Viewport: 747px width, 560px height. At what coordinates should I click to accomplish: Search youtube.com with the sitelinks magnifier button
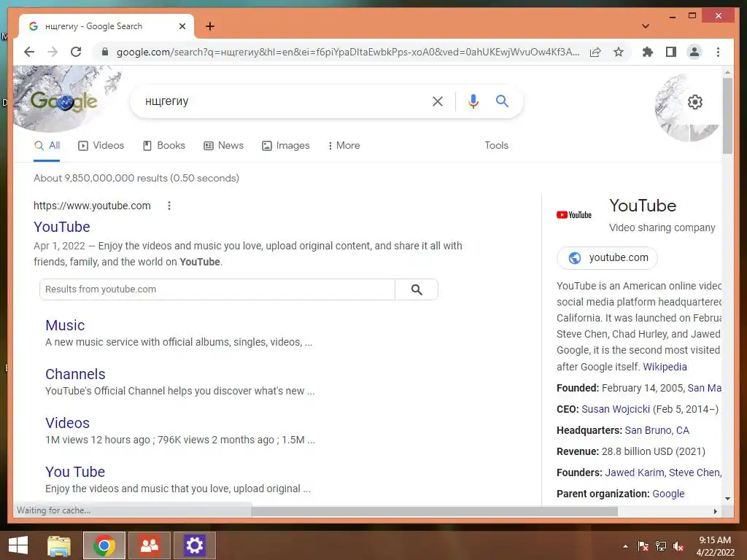[417, 289]
